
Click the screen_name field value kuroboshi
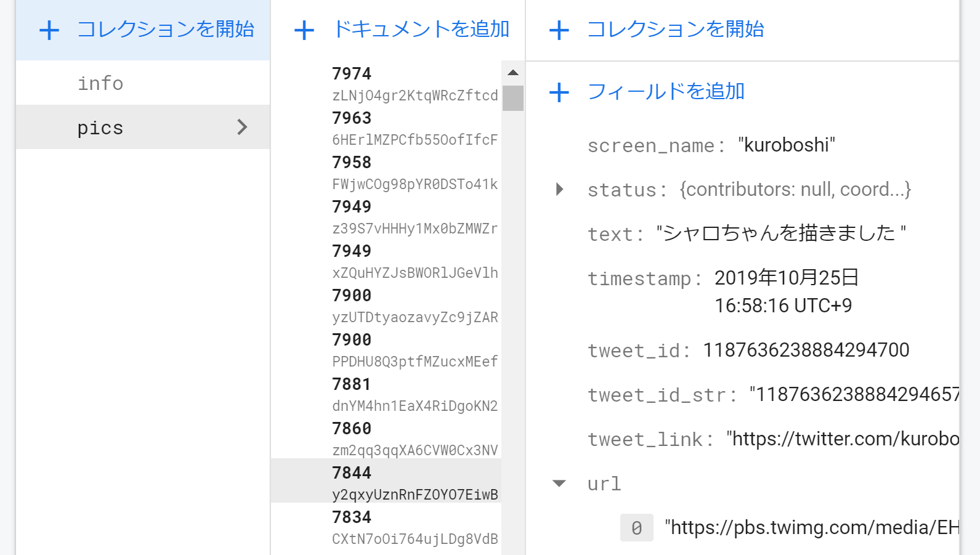[x=787, y=145]
